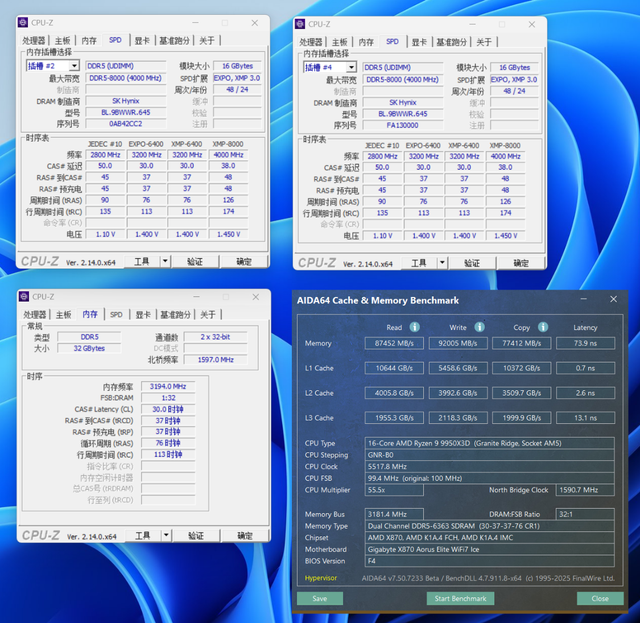Close AIDA64 window with the X button
The width and height of the screenshot is (640, 623).
coord(613,299)
